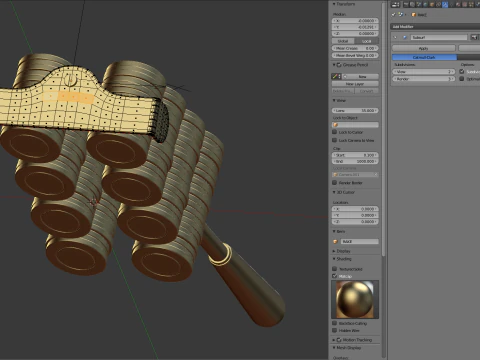Collapse the Subsurf modifier with its arrow
The width and height of the screenshot is (480, 360).
click(395, 37)
